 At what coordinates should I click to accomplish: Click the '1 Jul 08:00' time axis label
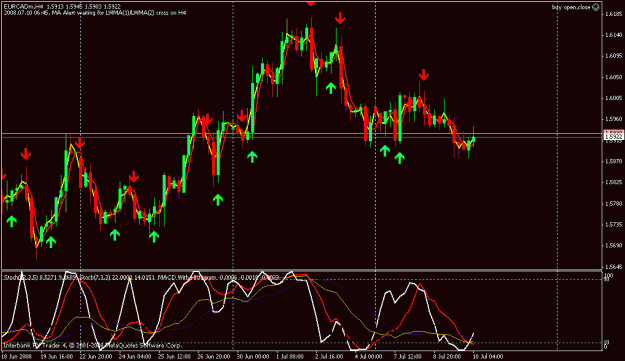tap(291, 356)
